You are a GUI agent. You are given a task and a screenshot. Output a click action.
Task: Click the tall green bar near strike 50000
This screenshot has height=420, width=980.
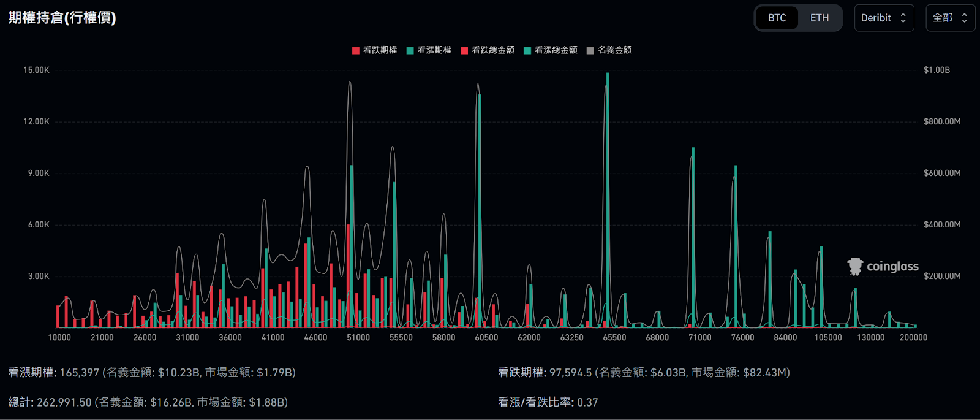tap(352, 246)
